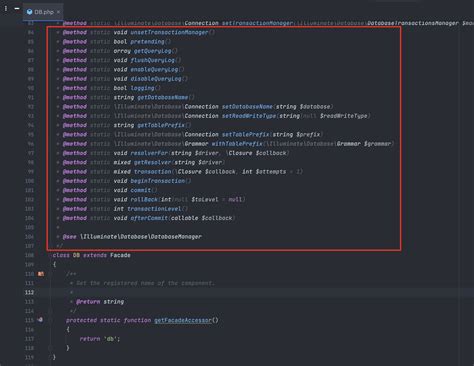The width and height of the screenshot is (474, 366).
Task: Click the $toLevel parameter in rollBack
Action: click(x=205, y=199)
